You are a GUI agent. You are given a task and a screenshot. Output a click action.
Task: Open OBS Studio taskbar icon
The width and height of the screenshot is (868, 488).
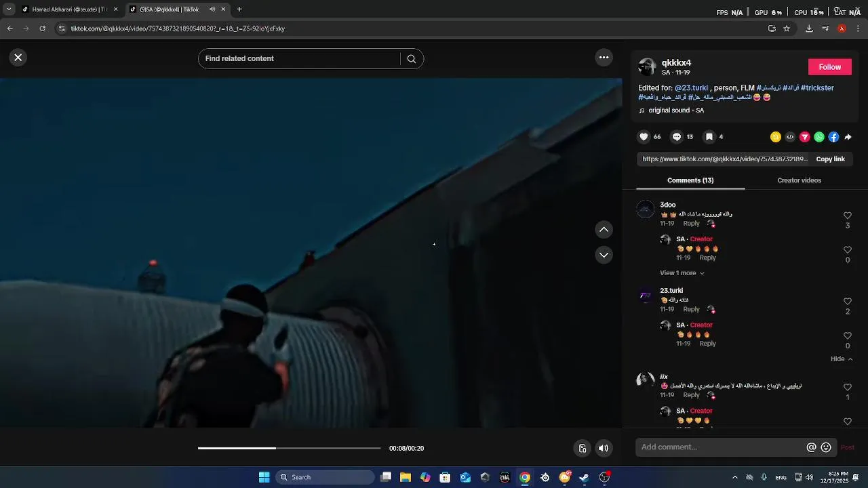(x=604, y=477)
